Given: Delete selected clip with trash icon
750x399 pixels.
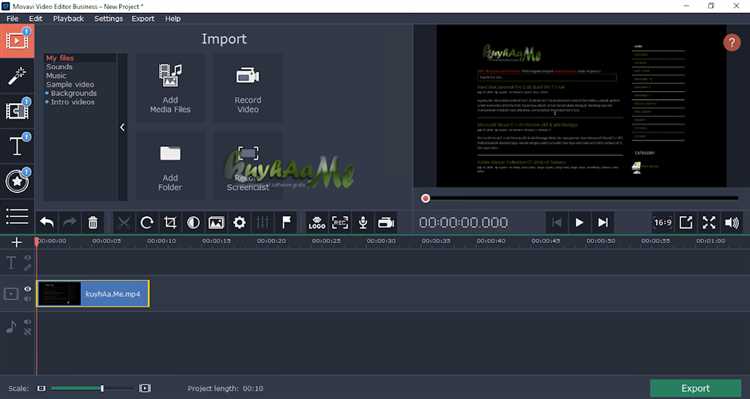Looking at the screenshot, I should click(93, 222).
